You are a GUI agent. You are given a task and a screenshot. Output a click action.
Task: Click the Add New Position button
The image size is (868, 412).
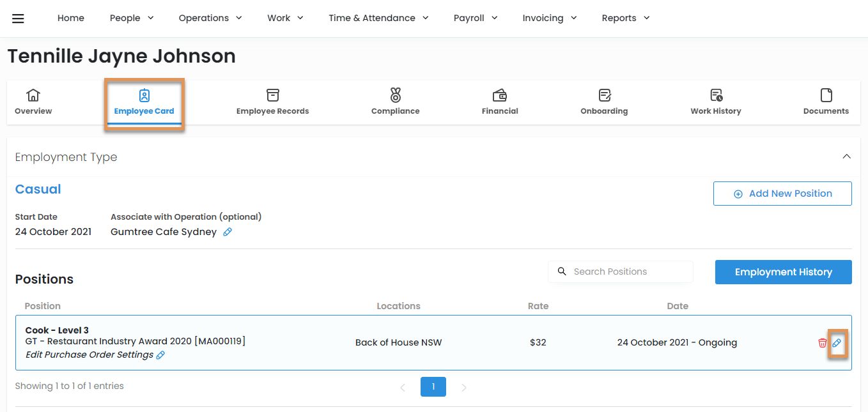tap(782, 194)
